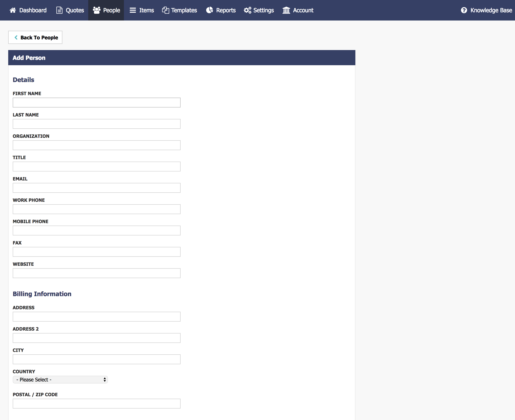Click the Back To People button

pos(35,37)
